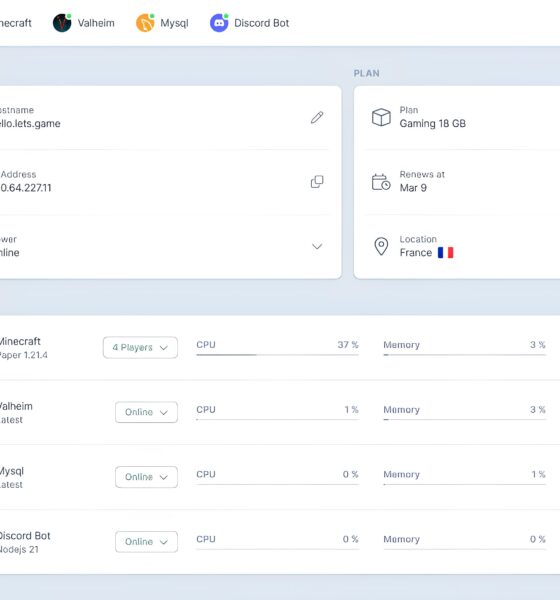The height and width of the screenshot is (600, 560).
Task: Open Valheim Online status dropdown
Action: (146, 412)
